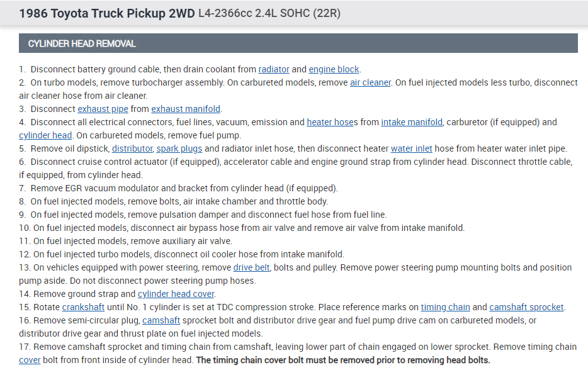Click the cylinder head cover link in step 14
This screenshot has width=588, height=375.
[176, 294]
